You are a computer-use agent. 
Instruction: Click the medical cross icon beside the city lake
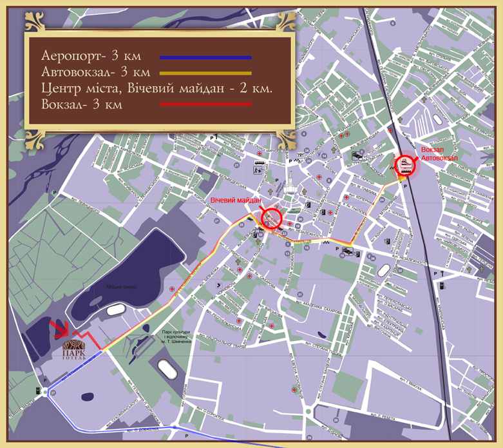pyautogui.click(x=172, y=289)
